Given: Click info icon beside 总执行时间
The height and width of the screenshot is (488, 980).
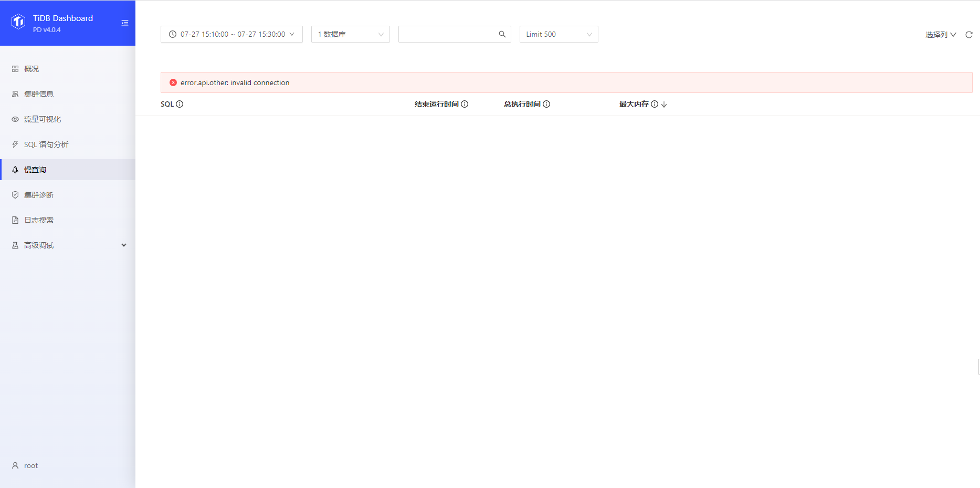Looking at the screenshot, I should click(546, 104).
